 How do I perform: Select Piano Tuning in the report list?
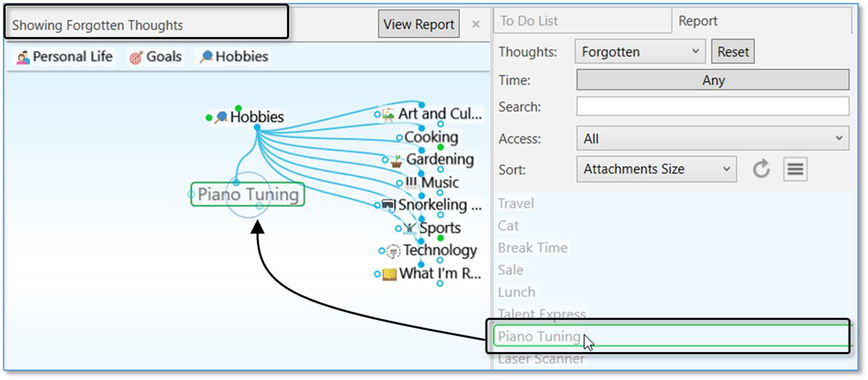pos(539,336)
